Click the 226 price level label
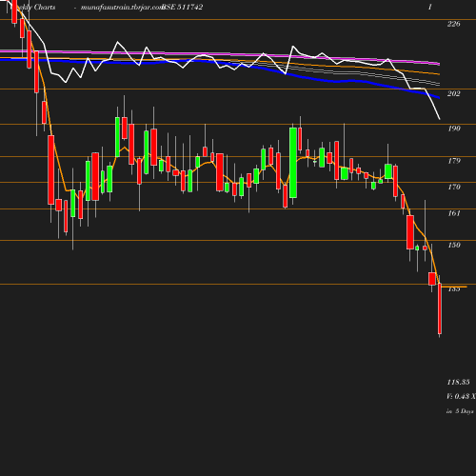This screenshot has height=476, width=476. pos(453,24)
